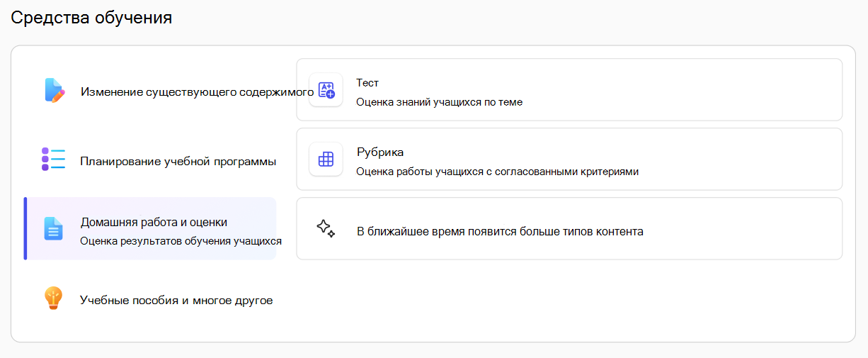Select Домашняя работа и оценки tab
The width and height of the screenshot is (868, 358).
tap(150, 229)
